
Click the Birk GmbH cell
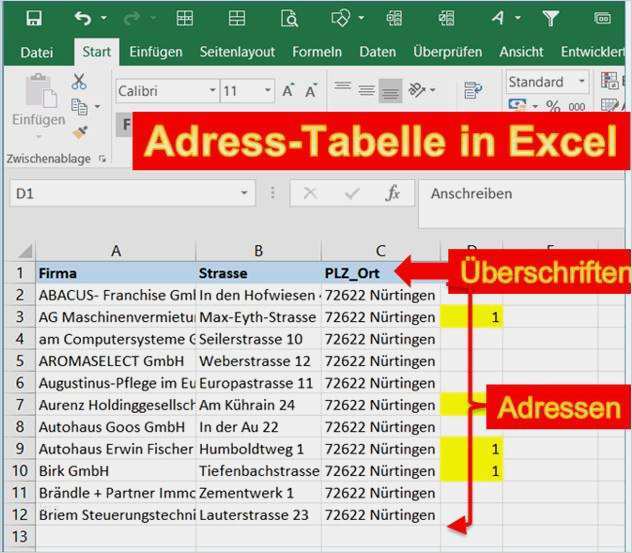tap(116, 471)
